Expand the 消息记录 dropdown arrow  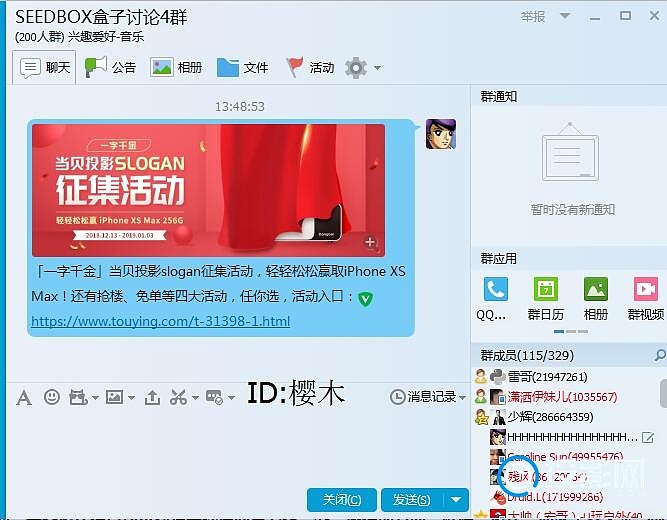click(x=462, y=398)
